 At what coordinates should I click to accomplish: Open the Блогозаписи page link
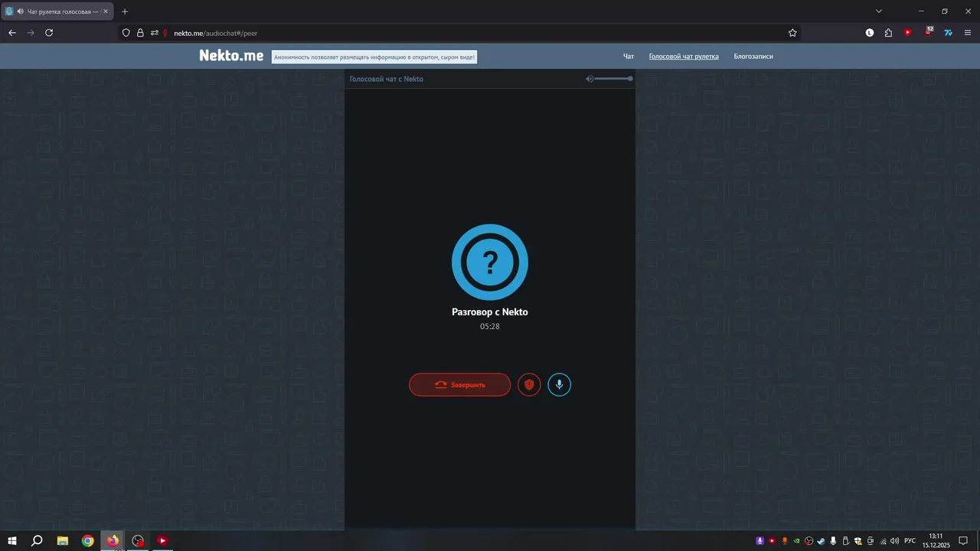753,57
